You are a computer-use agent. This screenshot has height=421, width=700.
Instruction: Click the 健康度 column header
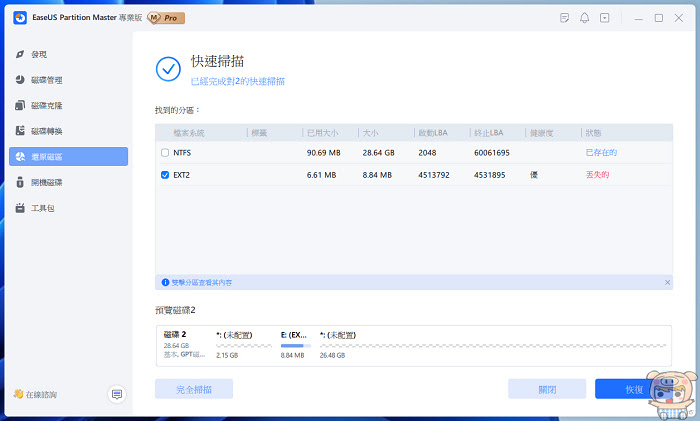tap(542, 133)
